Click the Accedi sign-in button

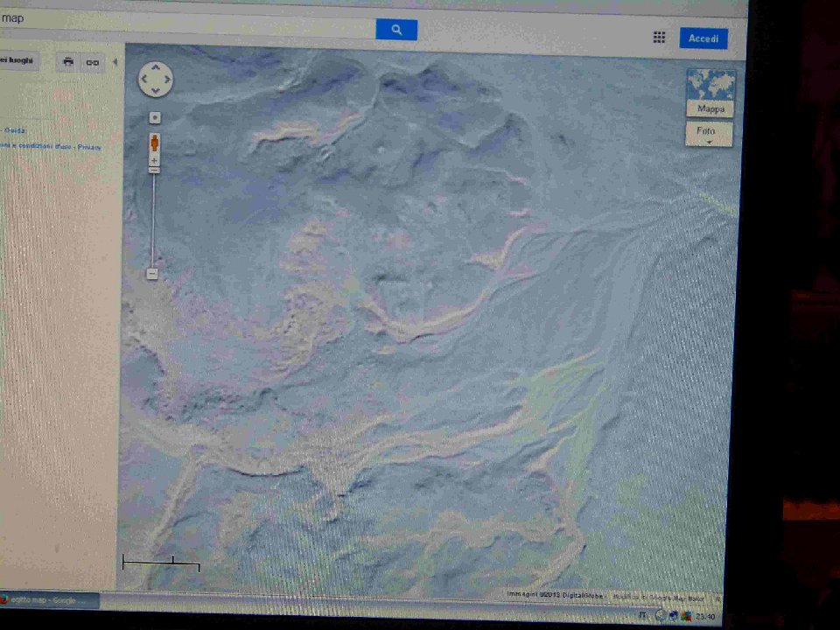[x=703, y=38]
